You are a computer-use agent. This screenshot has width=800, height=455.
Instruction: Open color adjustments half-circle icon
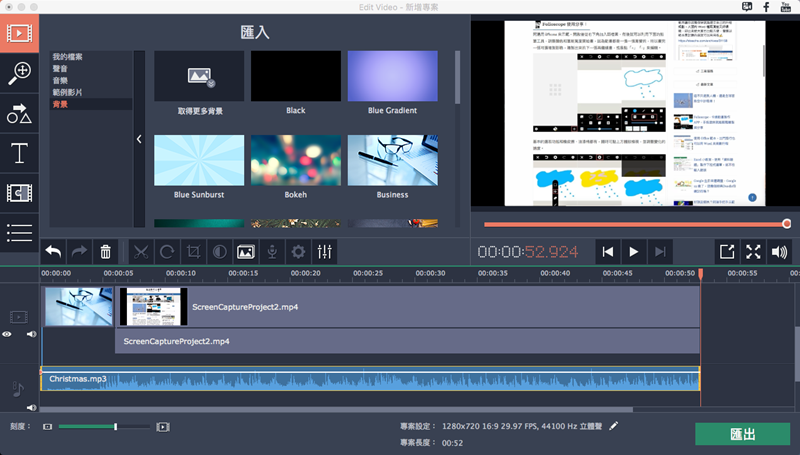219,252
